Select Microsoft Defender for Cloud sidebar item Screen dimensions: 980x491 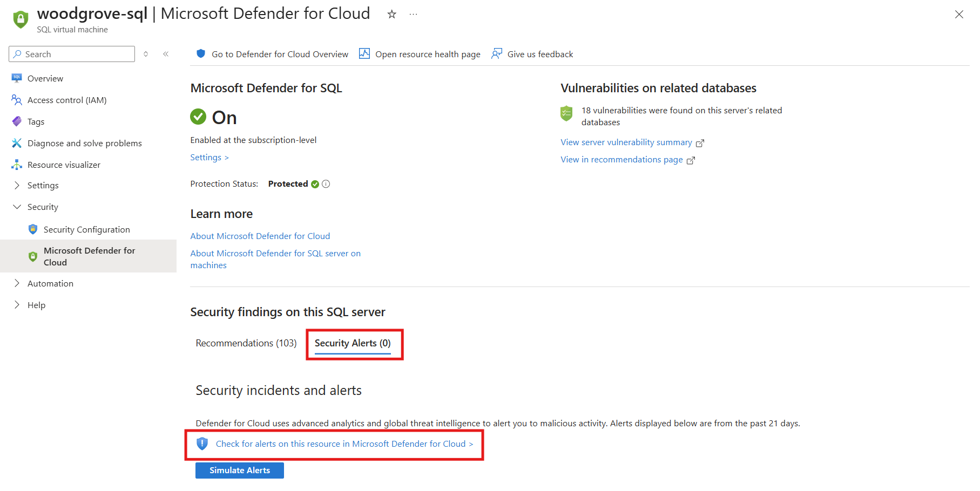click(x=89, y=256)
